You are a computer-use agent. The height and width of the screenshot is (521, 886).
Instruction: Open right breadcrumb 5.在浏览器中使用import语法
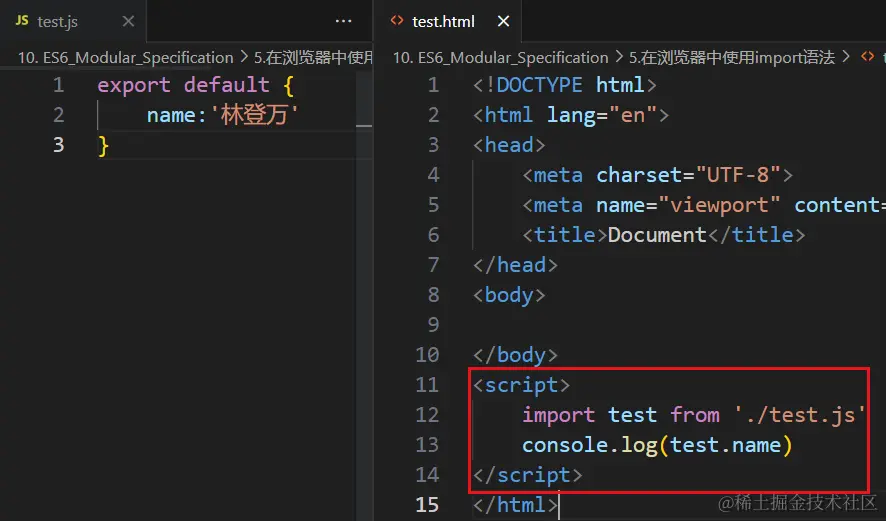tap(732, 58)
